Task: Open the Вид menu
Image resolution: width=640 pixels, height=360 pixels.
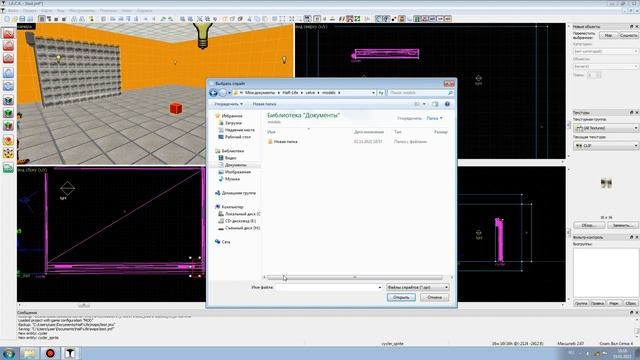Action: point(61,11)
